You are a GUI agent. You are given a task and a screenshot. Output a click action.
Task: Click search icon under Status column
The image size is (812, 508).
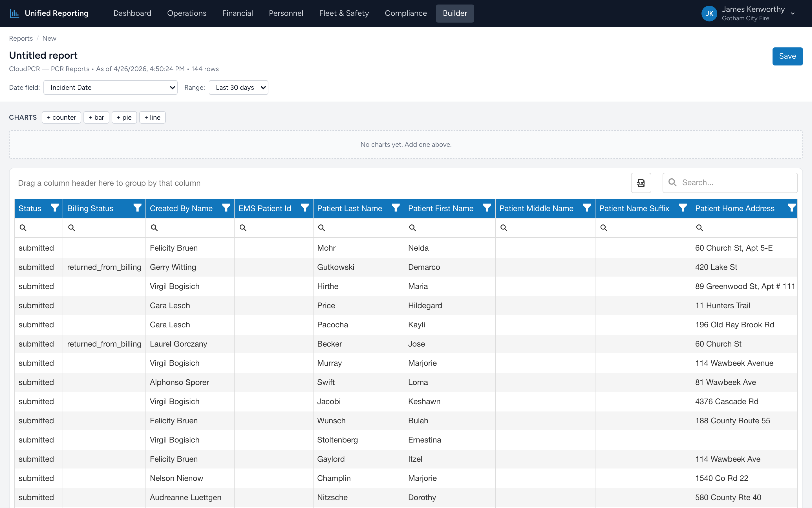click(23, 228)
